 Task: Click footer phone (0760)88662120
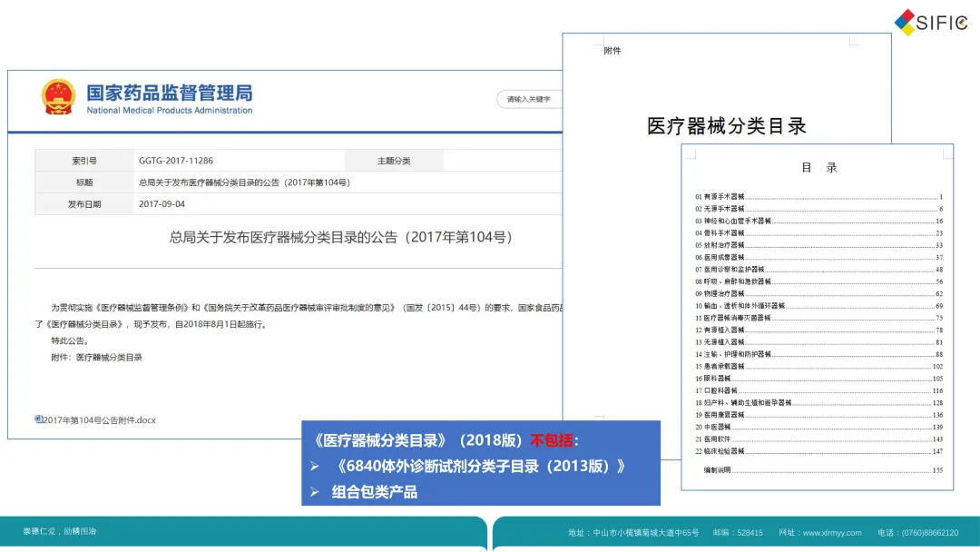click(x=929, y=533)
